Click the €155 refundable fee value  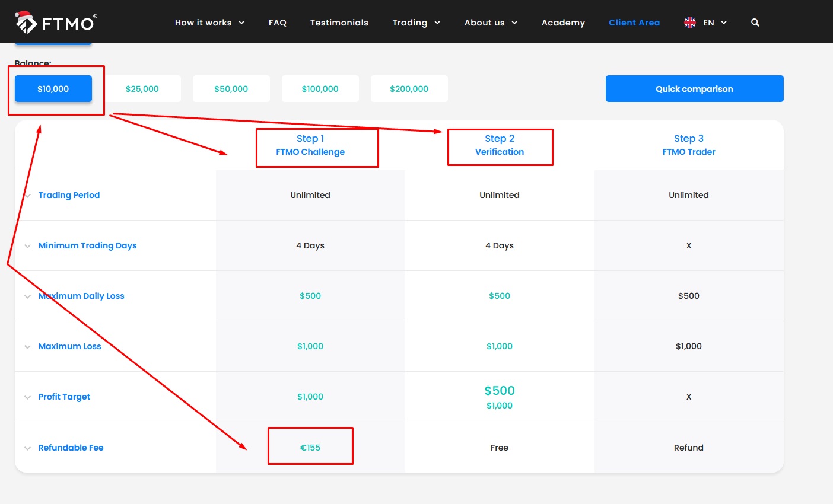310,448
